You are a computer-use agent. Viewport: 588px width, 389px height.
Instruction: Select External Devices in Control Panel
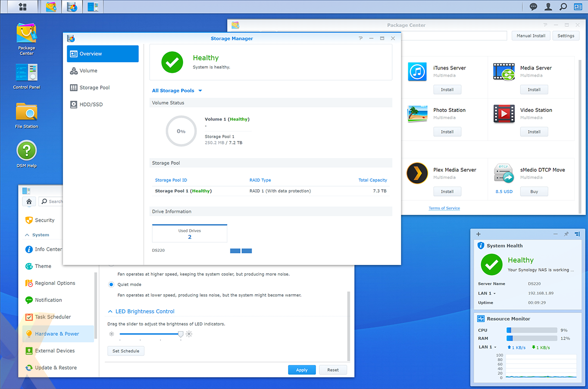tap(58, 351)
